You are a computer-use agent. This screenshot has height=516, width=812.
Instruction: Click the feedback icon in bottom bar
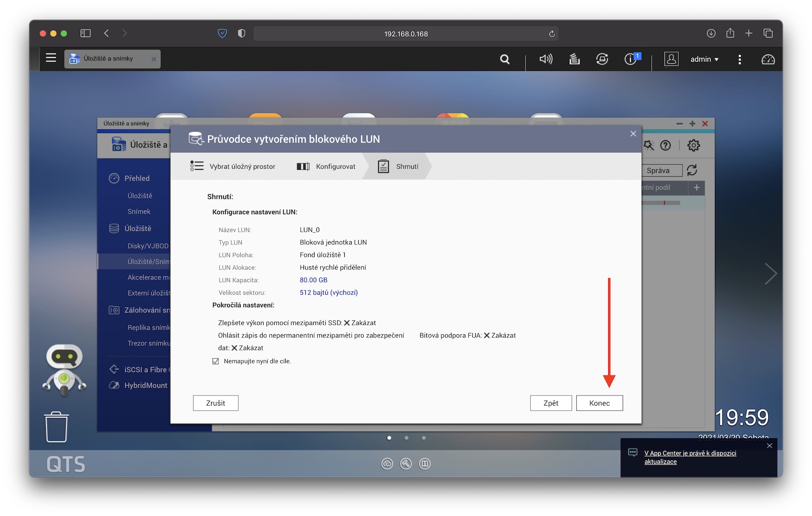pos(425,464)
